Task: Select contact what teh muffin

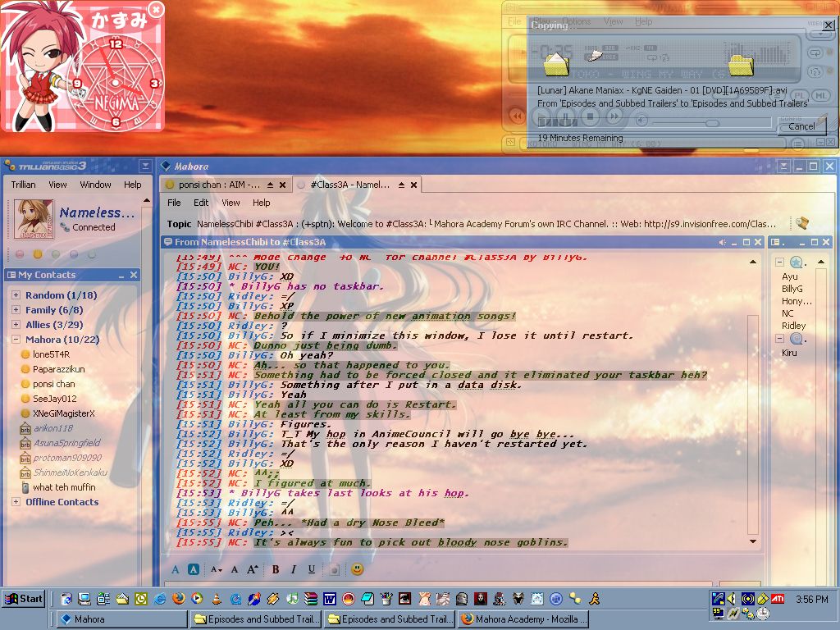Action: 64,487
